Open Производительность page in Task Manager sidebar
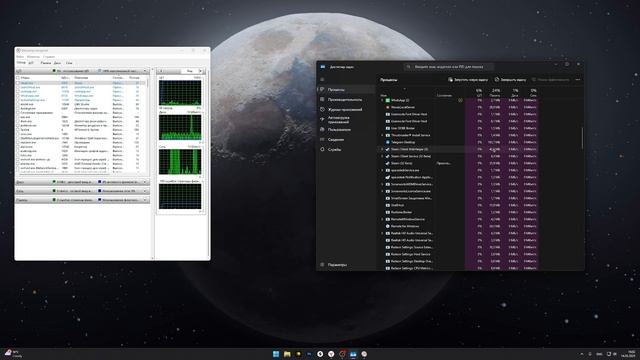Viewport: 640px width, 360px height. click(x=346, y=100)
